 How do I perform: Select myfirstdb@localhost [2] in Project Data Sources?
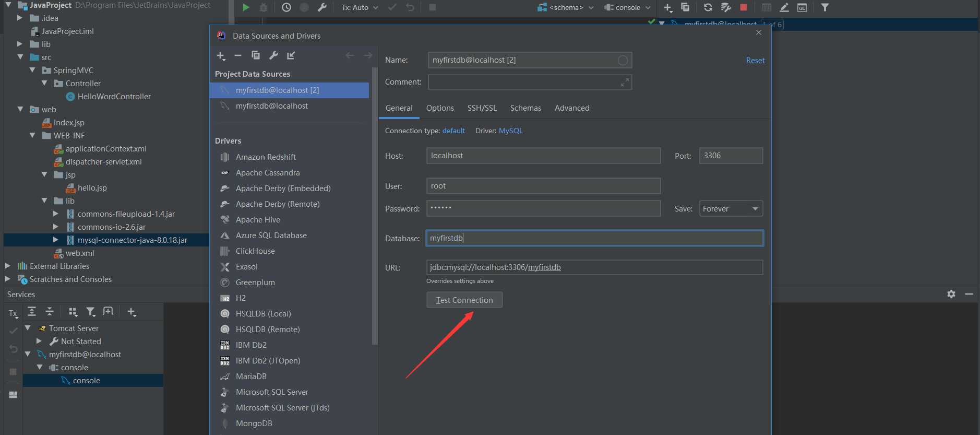pyautogui.click(x=289, y=90)
